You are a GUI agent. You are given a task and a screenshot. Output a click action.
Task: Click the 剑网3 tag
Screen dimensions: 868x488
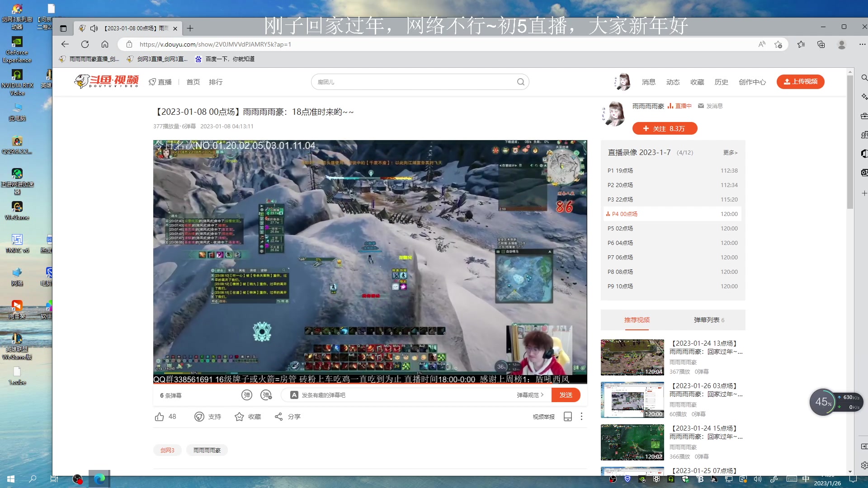click(x=167, y=450)
